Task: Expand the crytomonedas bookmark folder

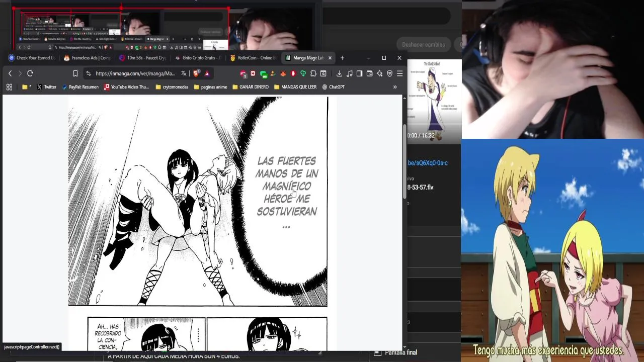Action: [x=172, y=87]
